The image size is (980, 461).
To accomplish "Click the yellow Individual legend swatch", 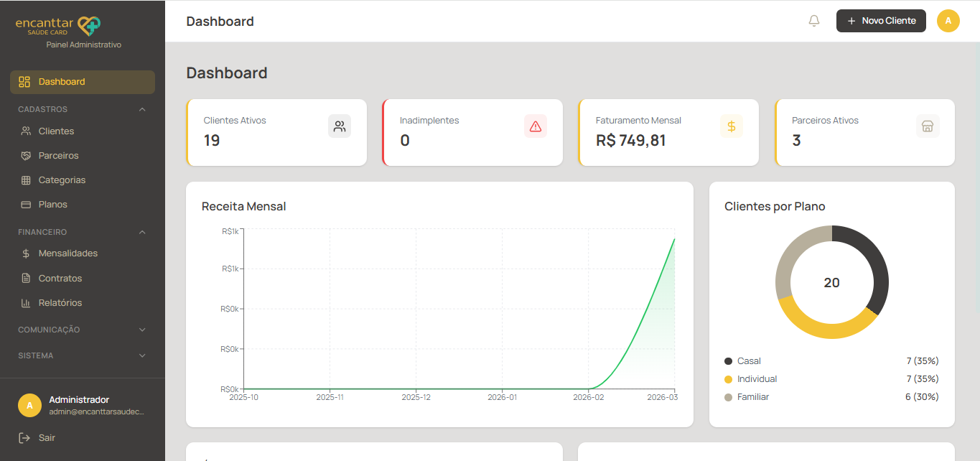I will [x=729, y=379].
